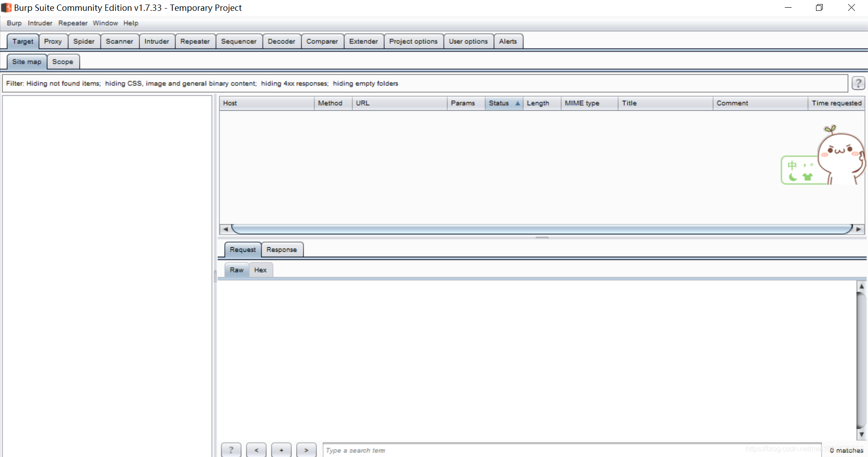Sort by Method column header
The width and height of the screenshot is (868, 457).
click(x=333, y=103)
